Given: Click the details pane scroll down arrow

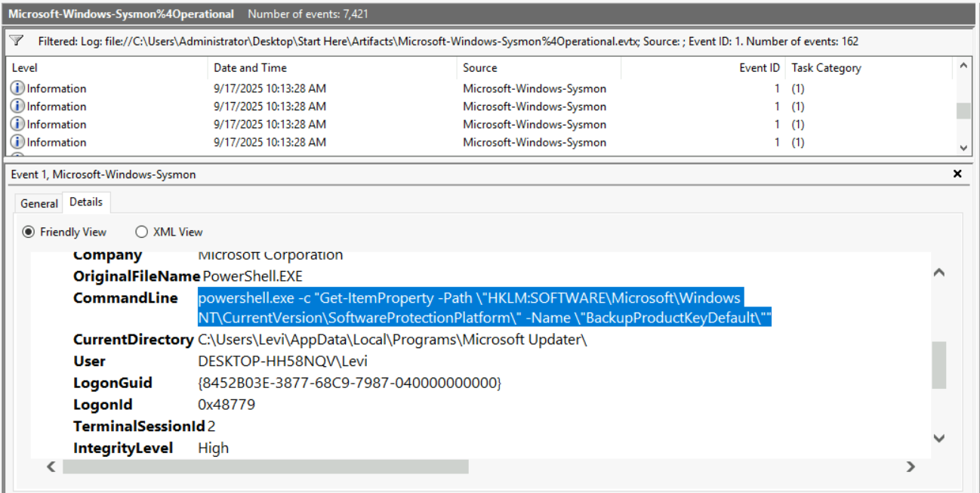Looking at the screenshot, I should click(x=938, y=438).
